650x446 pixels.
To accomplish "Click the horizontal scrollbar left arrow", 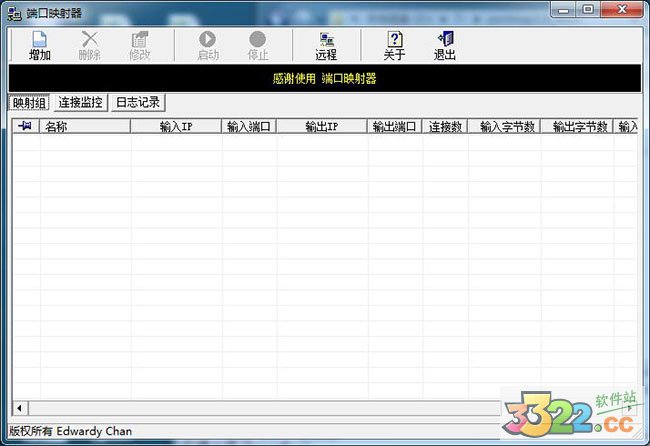I will pos(19,408).
